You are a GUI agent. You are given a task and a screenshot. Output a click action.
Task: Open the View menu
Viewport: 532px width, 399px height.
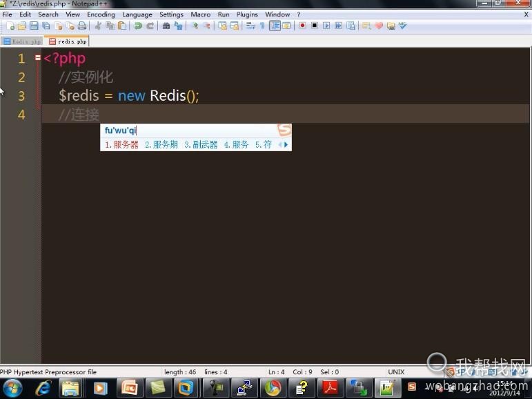pos(72,14)
